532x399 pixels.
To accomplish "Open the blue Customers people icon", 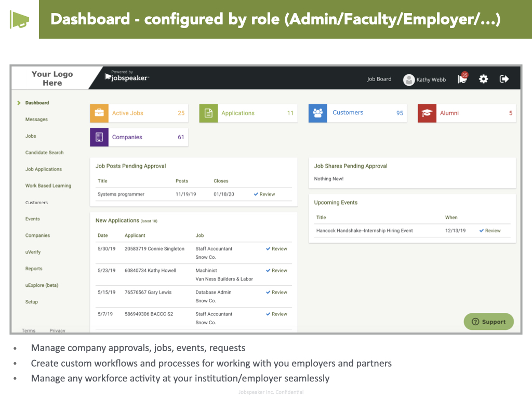I will coord(318,113).
